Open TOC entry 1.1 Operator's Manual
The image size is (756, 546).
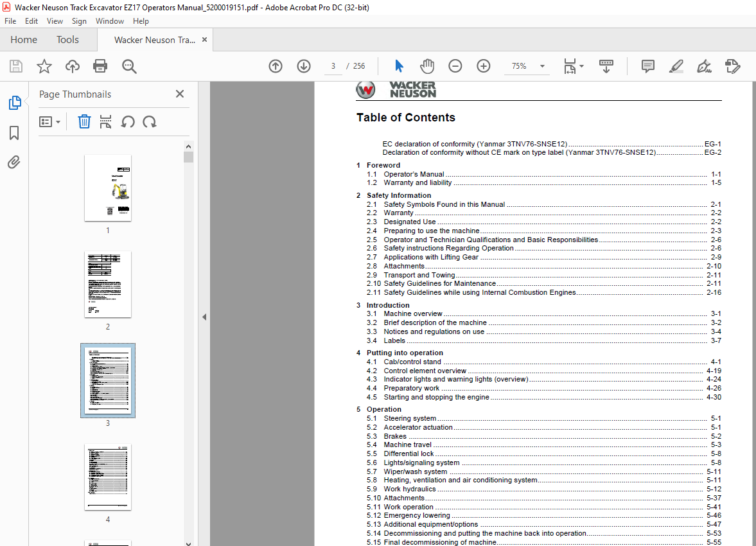click(543, 174)
